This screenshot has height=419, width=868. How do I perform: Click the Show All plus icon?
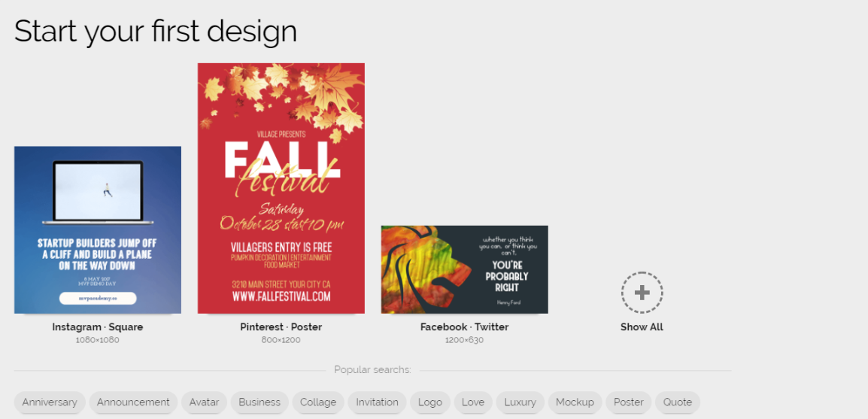pyautogui.click(x=642, y=293)
